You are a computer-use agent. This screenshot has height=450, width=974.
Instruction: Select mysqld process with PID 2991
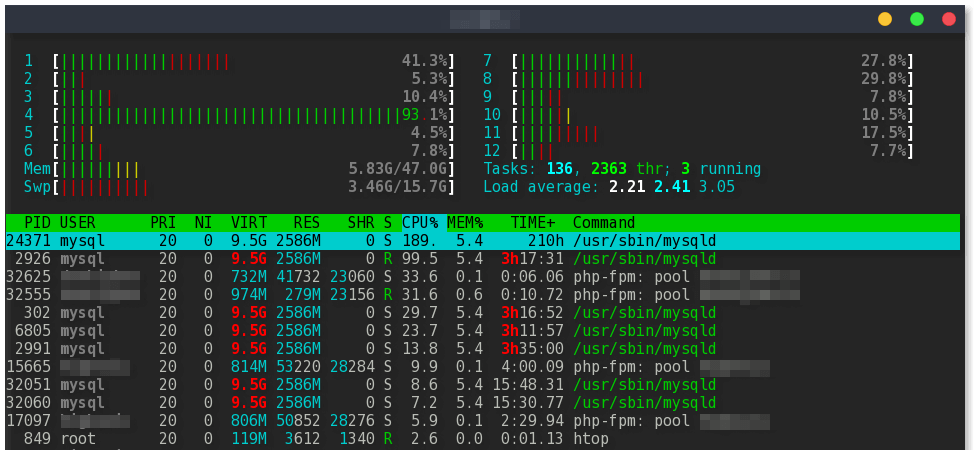tap(483, 349)
